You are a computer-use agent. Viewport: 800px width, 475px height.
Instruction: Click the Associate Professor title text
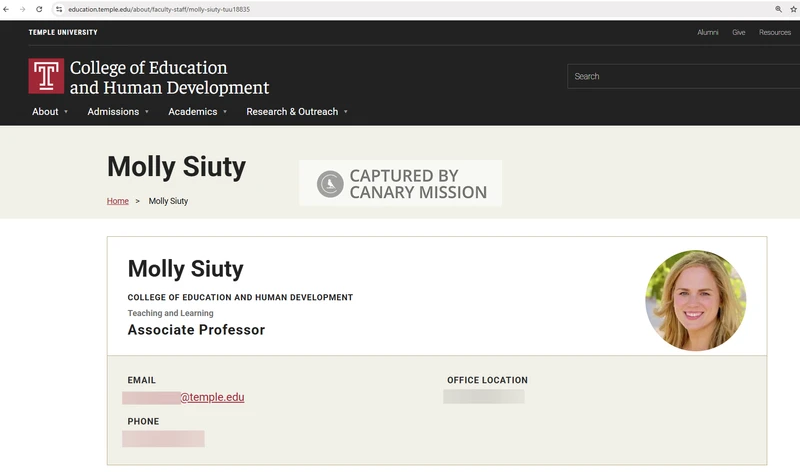click(196, 330)
